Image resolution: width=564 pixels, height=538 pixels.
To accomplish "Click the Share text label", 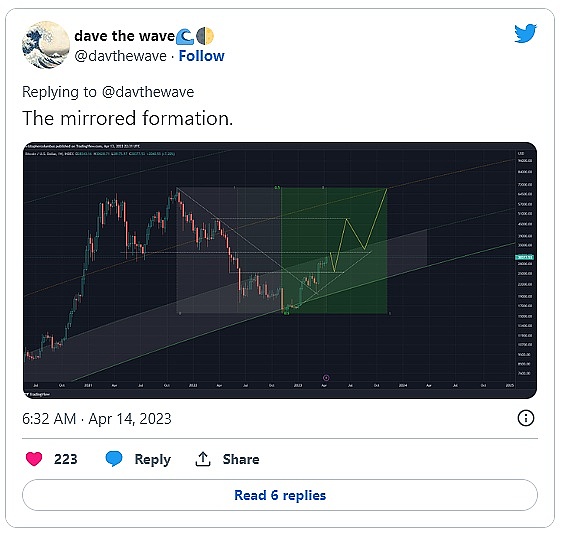I will coord(241,459).
